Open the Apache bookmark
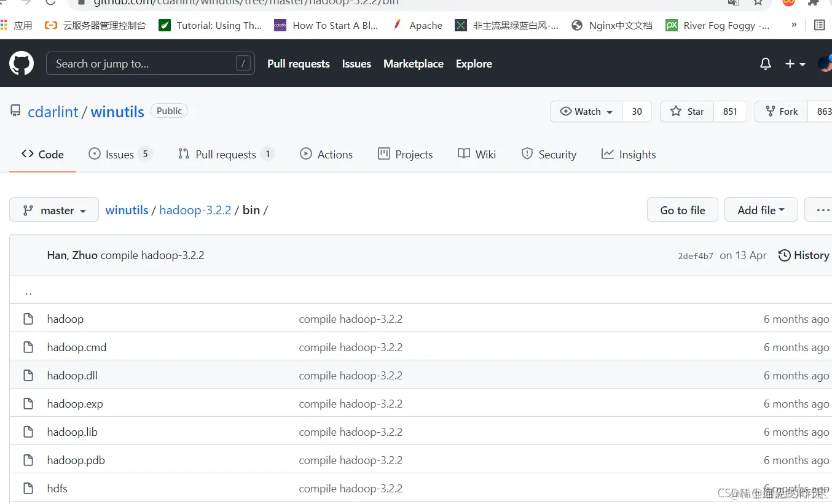The height and width of the screenshot is (504, 832). click(417, 25)
